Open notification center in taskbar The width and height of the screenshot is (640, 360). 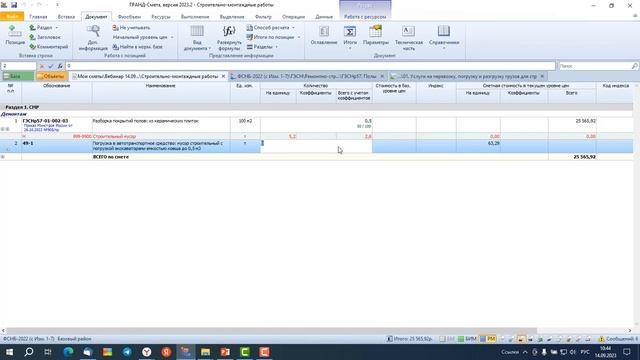click(627, 352)
